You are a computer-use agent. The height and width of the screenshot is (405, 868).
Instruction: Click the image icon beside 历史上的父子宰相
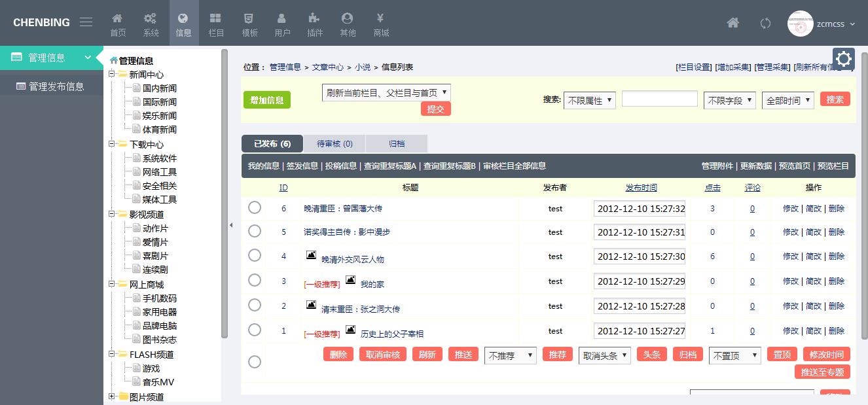coord(351,330)
